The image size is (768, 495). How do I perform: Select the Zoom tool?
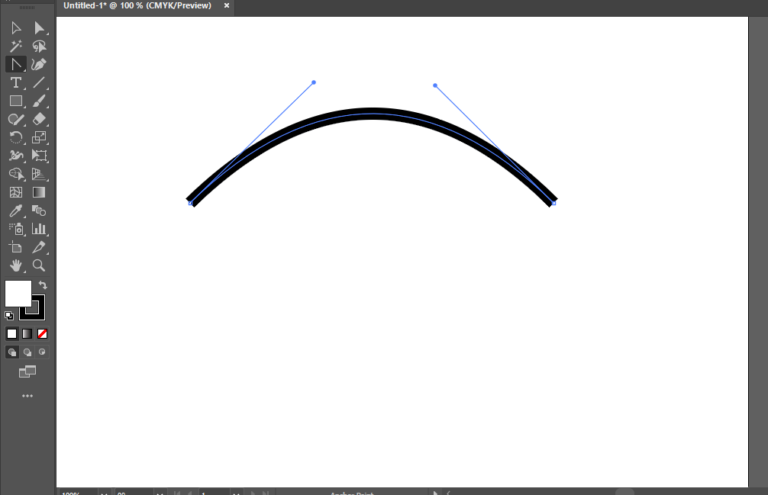[x=39, y=265]
